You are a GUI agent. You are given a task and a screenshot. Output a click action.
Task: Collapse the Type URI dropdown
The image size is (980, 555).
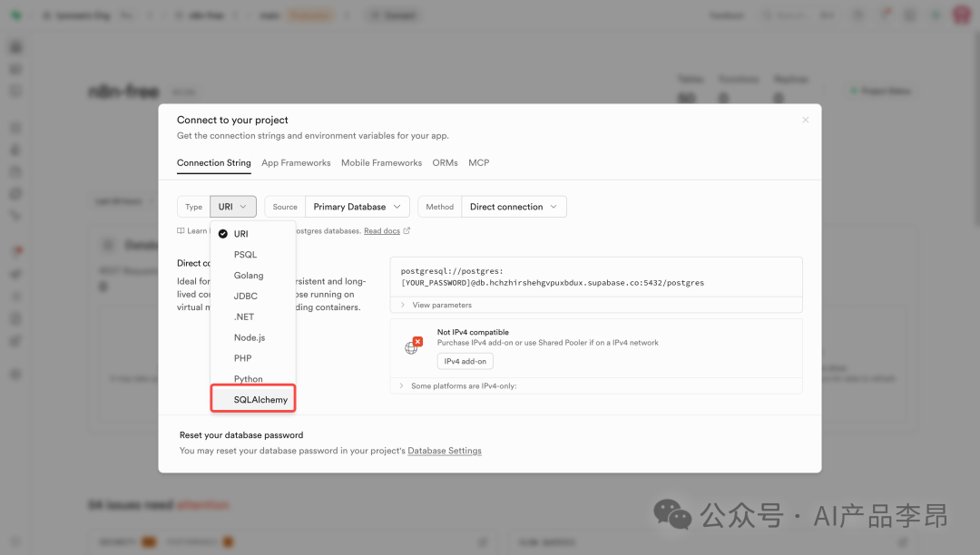(233, 207)
